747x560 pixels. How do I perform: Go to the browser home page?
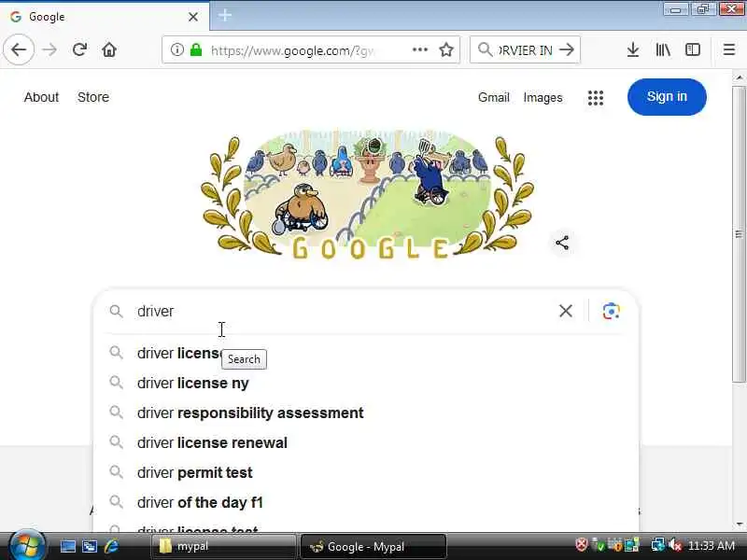tap(109, 49)
